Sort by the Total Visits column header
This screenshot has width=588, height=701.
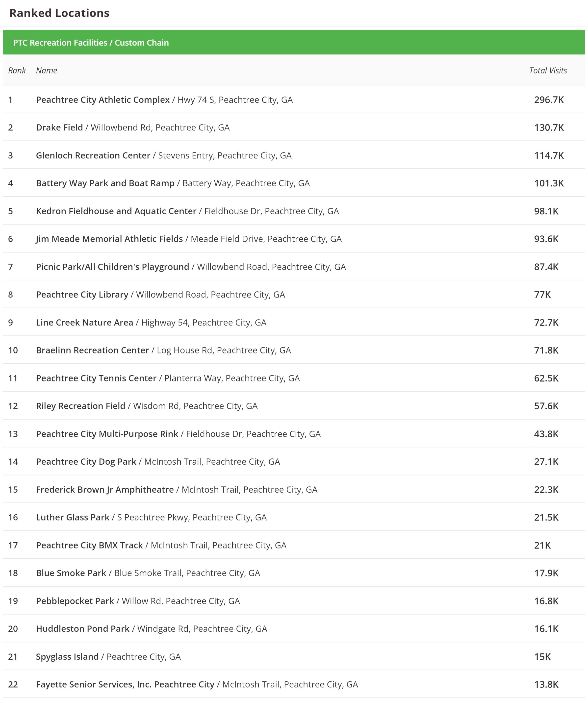click(x=548, y=71)
